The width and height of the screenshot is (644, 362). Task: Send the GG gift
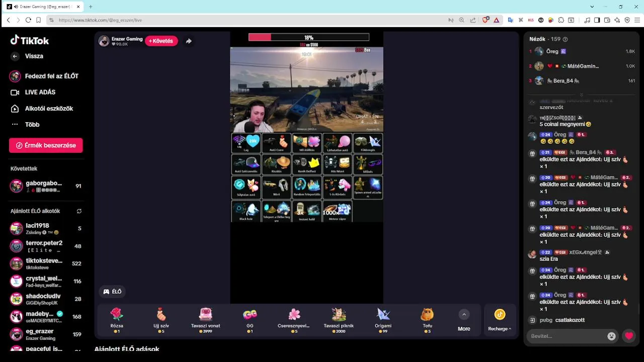250,320
